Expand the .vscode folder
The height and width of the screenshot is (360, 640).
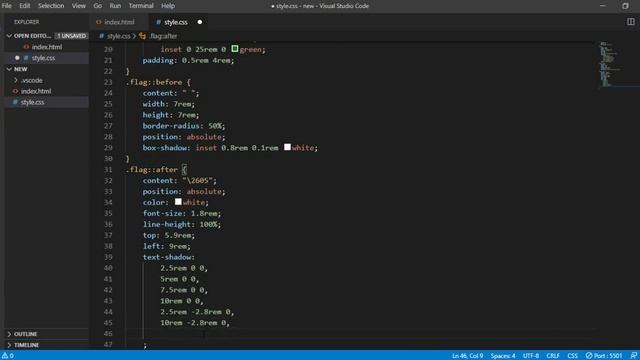click(x=32, y=80)
